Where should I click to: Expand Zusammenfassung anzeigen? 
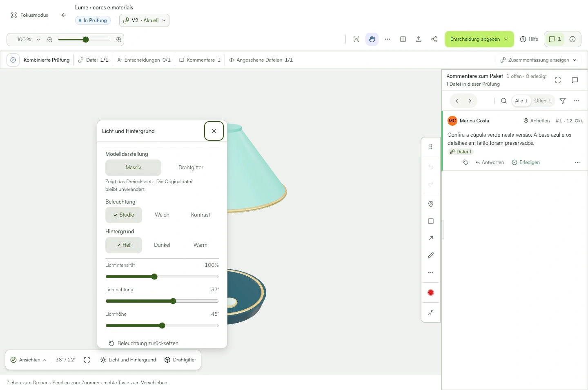(x=539, y=60)
